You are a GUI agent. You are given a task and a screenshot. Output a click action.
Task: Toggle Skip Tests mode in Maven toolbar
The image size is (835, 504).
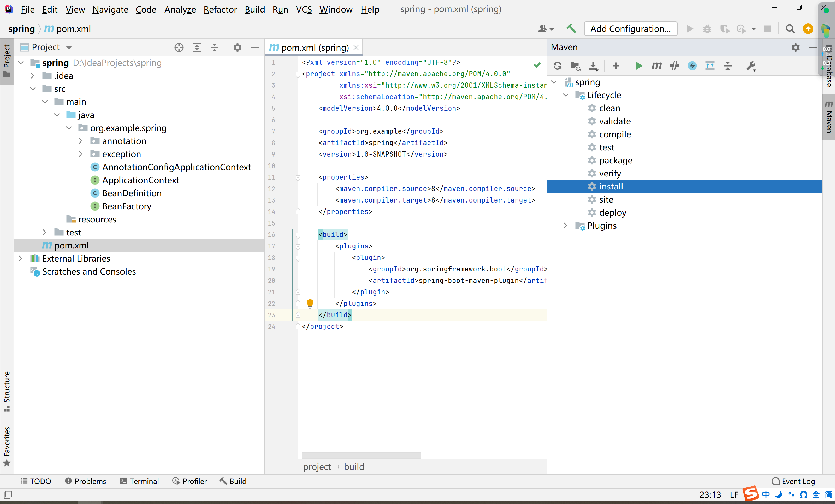point(692,66)
